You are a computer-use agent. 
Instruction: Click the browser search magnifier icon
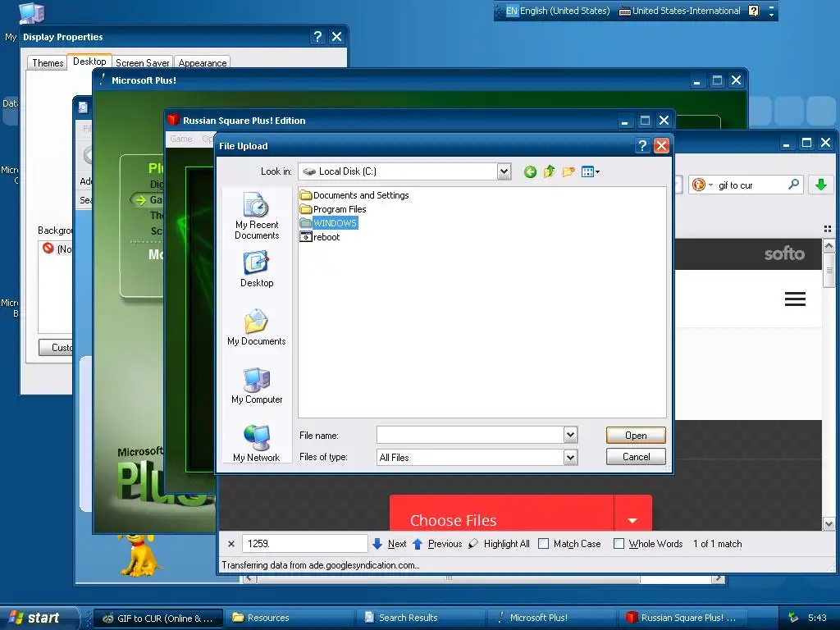point(794,185)
